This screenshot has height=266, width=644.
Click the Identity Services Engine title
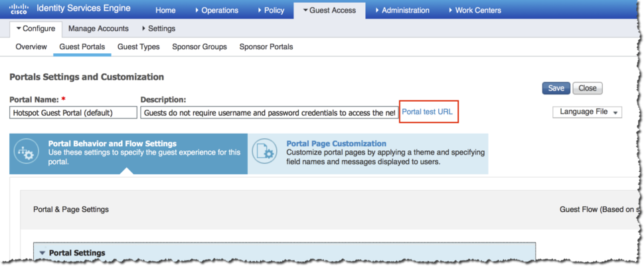[84, 8]
